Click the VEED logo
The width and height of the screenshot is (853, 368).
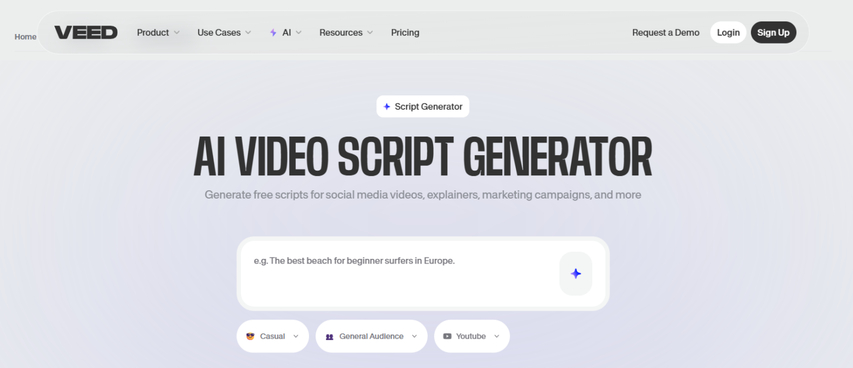86,33
